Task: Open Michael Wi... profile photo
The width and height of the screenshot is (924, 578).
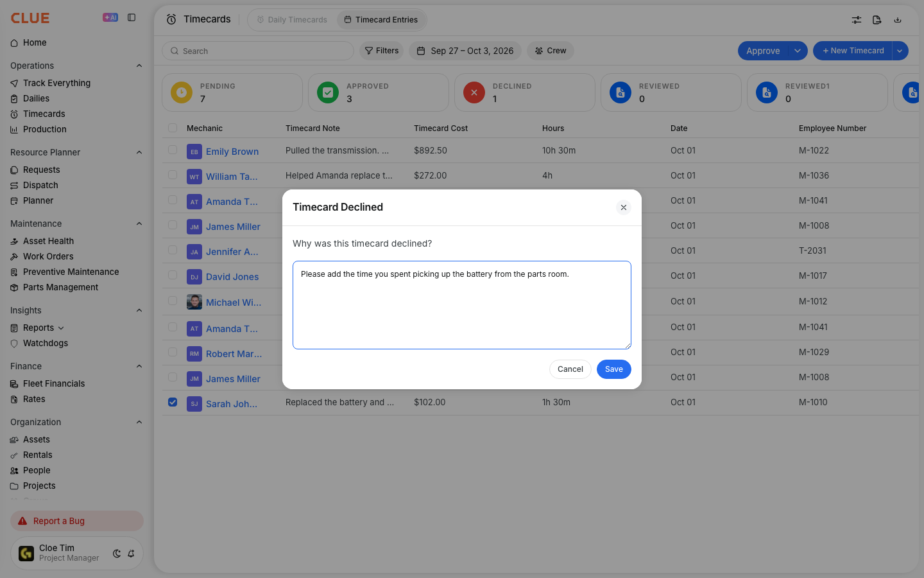Action: (x=194, y=302)
